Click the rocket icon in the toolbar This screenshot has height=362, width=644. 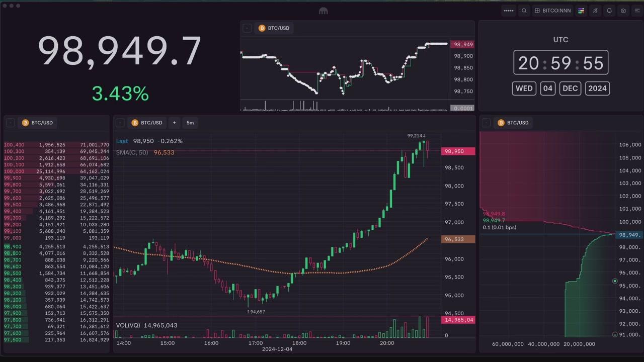click(595, 11)
